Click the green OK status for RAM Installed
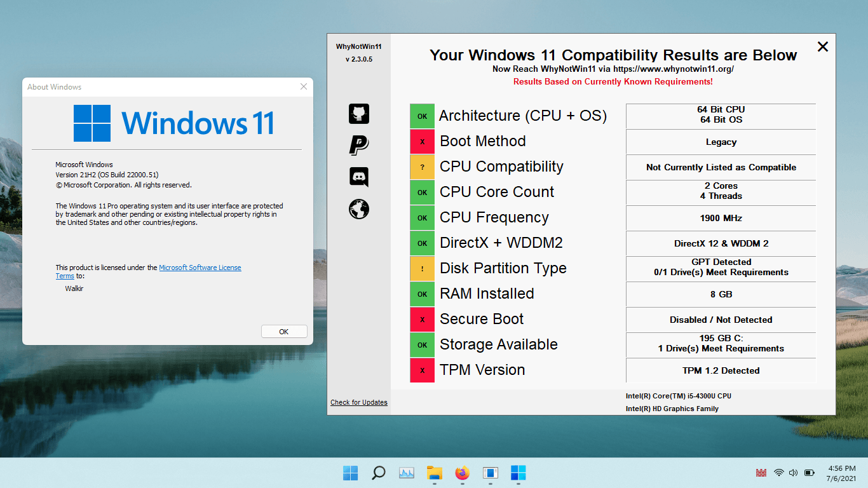The height and width of the screenshot is (488, 868). tap(422, 294)
